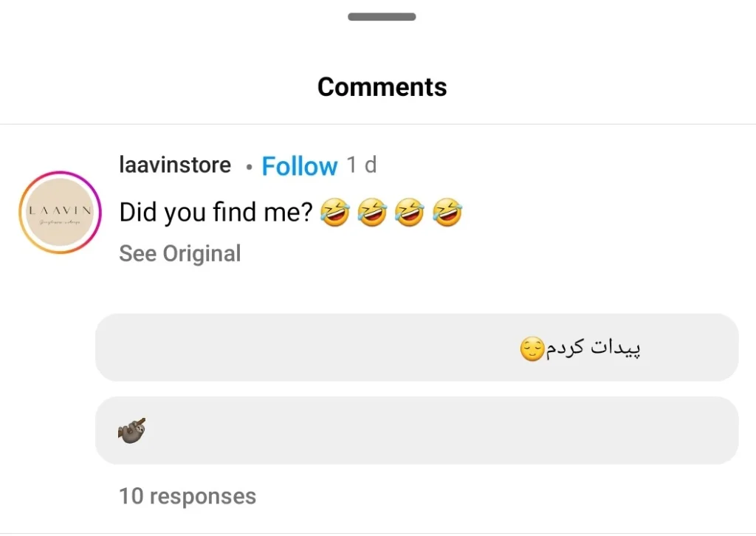Tap the dot separator beside the username
The width and height of the screenshot is (756, 536).
click(x=249, y=167)
